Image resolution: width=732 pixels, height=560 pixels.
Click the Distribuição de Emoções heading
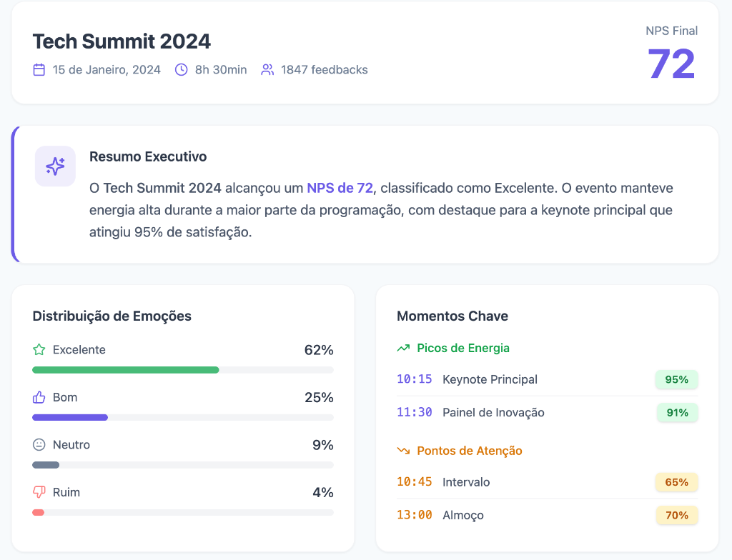[x=112, y=316]
